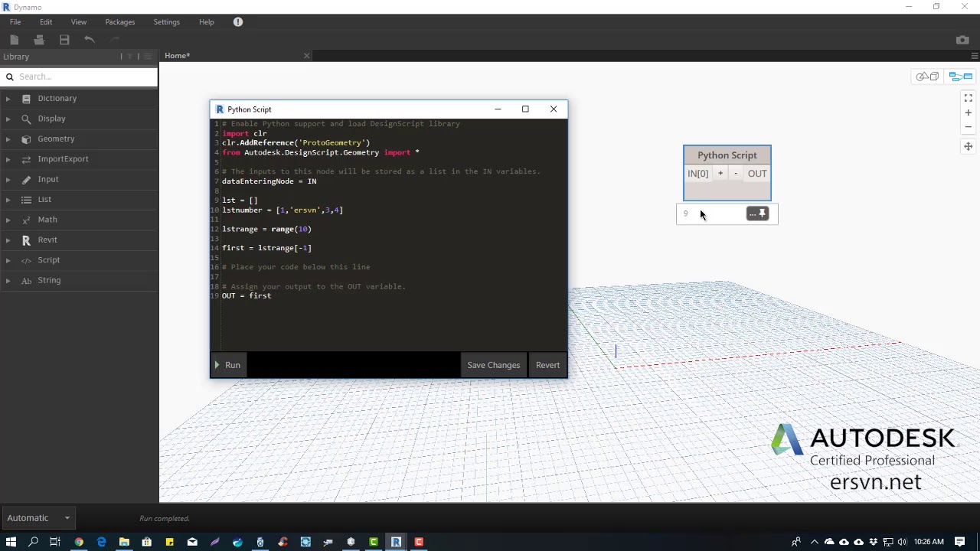
Task: Click code line 'OUT = first'
Action: [x=247, y=296]
